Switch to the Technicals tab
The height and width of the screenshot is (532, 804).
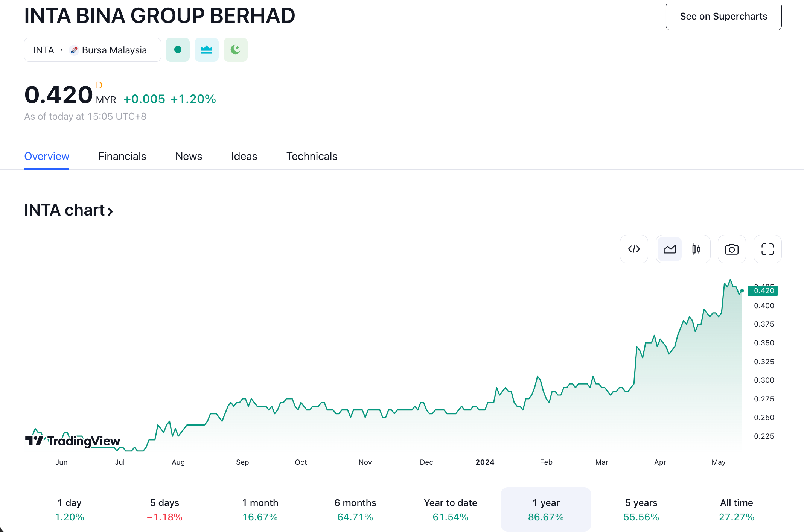312,156
